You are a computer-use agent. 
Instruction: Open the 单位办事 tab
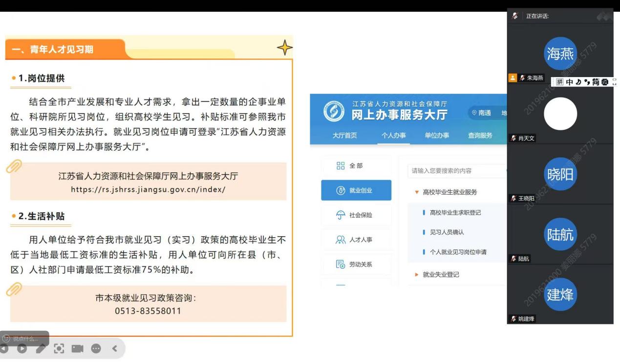[437, 135]
